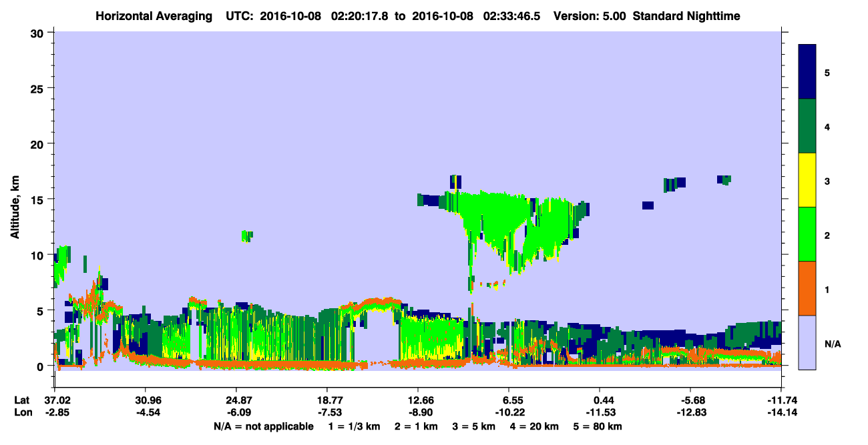Click latitude value 37.02
Viewport: 868px width, 445px height.
coord(57,400)
